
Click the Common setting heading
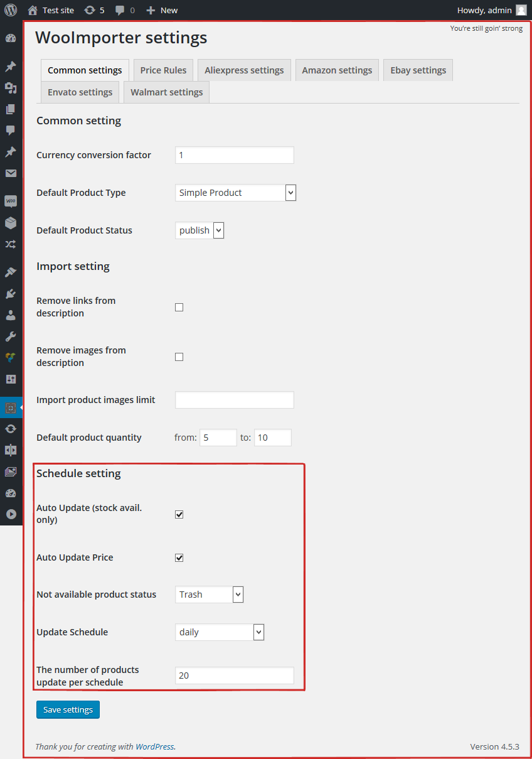point(78,121)
